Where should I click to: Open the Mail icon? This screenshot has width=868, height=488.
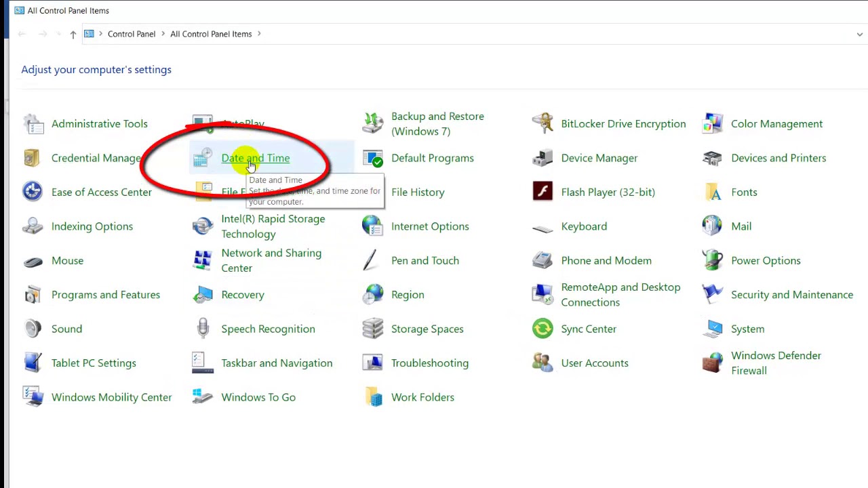point(712,226)
